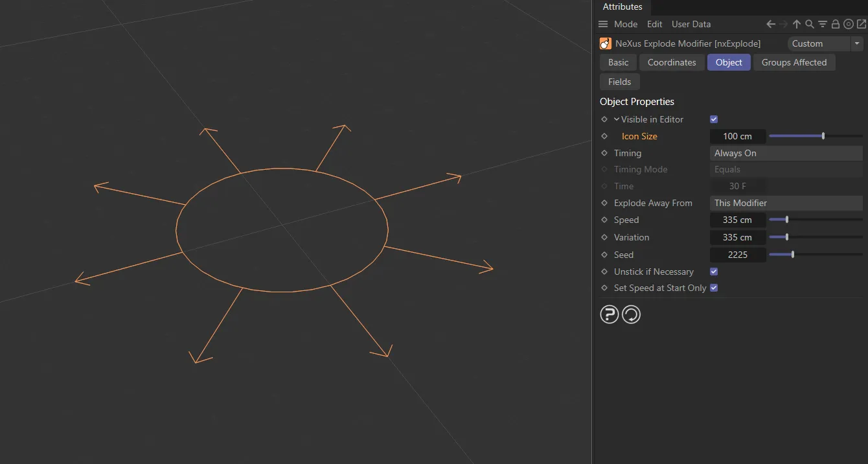Click the Speed slider handle

787,220
